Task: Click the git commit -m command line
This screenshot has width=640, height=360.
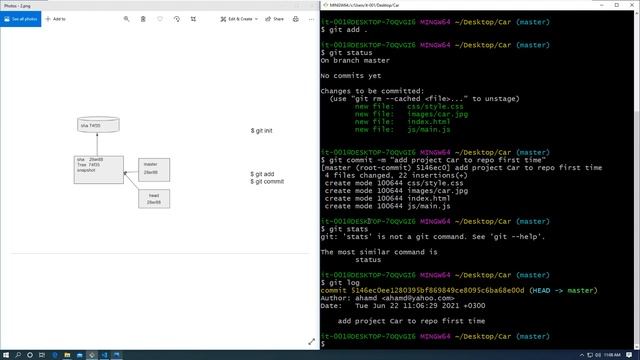Action: coord(433,160)
